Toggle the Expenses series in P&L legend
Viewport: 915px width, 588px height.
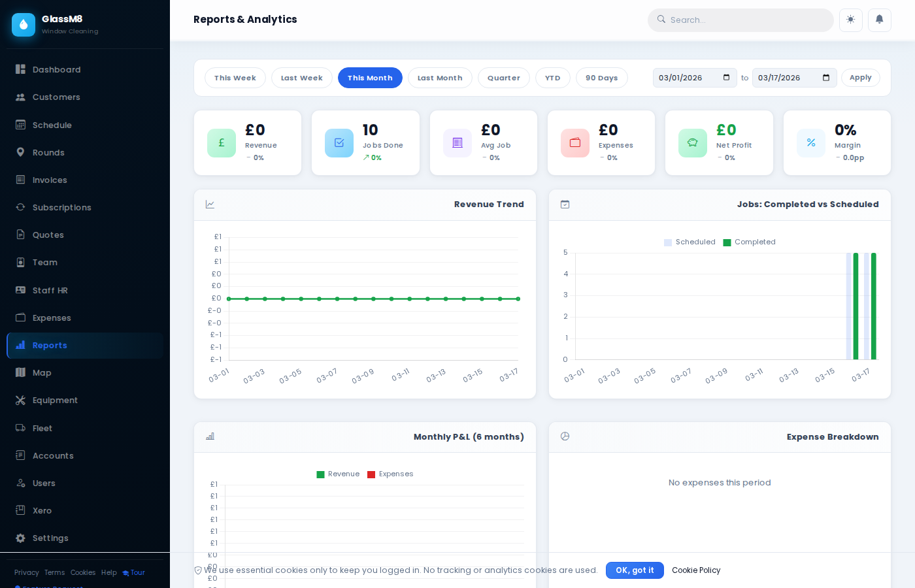point(390,474)
